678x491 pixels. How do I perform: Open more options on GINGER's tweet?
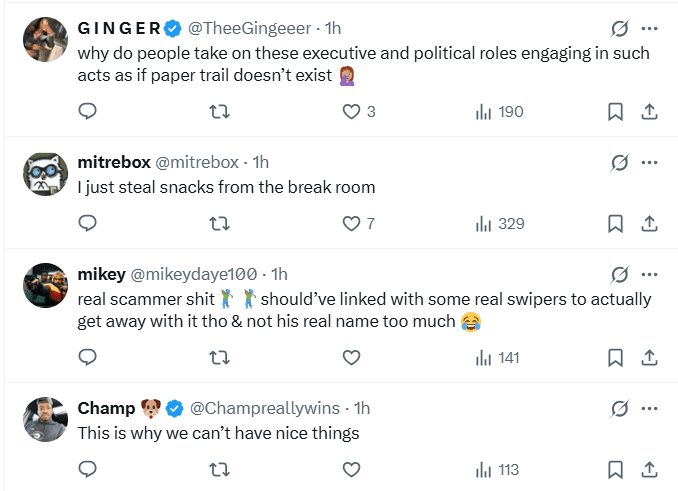(x=649, y=28)
